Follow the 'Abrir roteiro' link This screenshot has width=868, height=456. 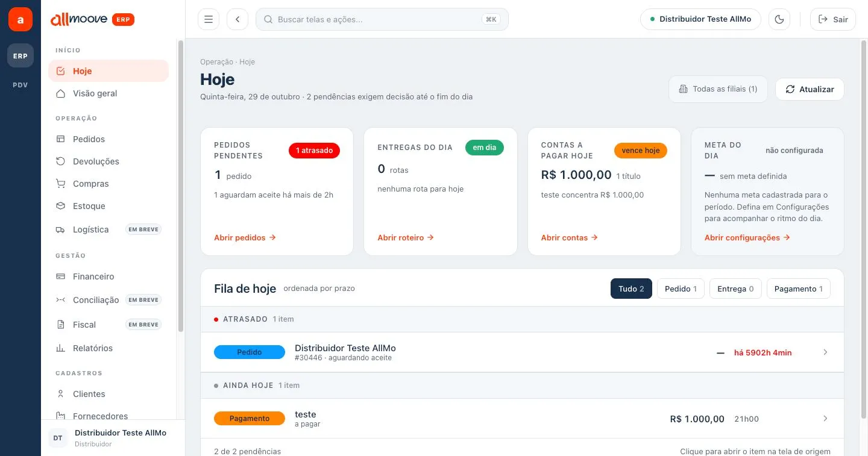tap(406, 237)
